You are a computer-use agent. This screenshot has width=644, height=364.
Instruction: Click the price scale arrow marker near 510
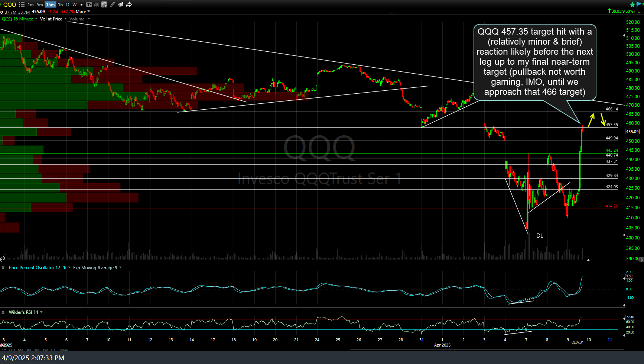tap(624, 35)
